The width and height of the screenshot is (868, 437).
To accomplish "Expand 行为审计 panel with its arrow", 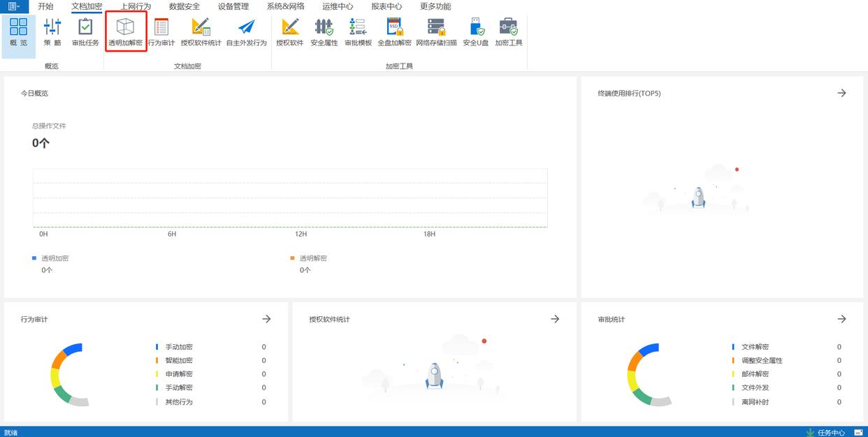I will (x=266, y=319).
